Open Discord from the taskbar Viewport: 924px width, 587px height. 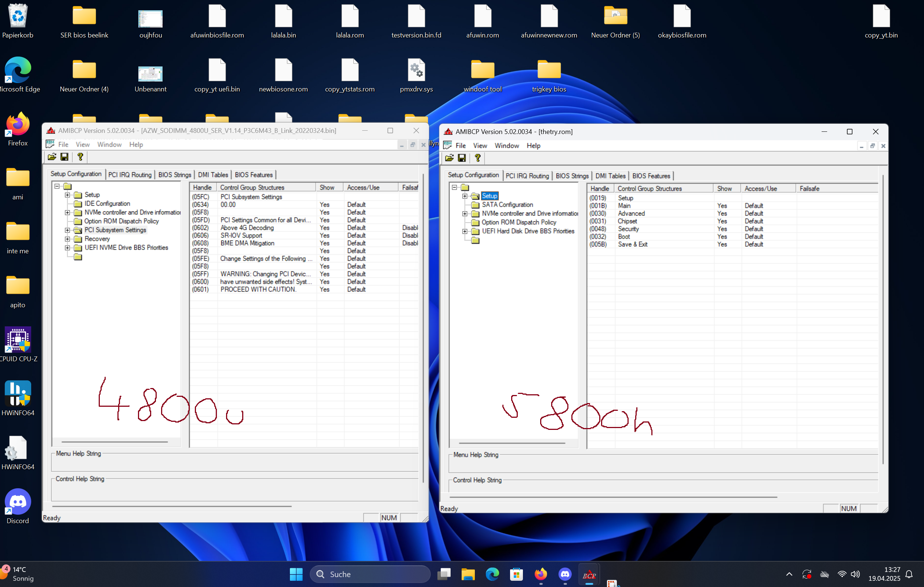565,574
